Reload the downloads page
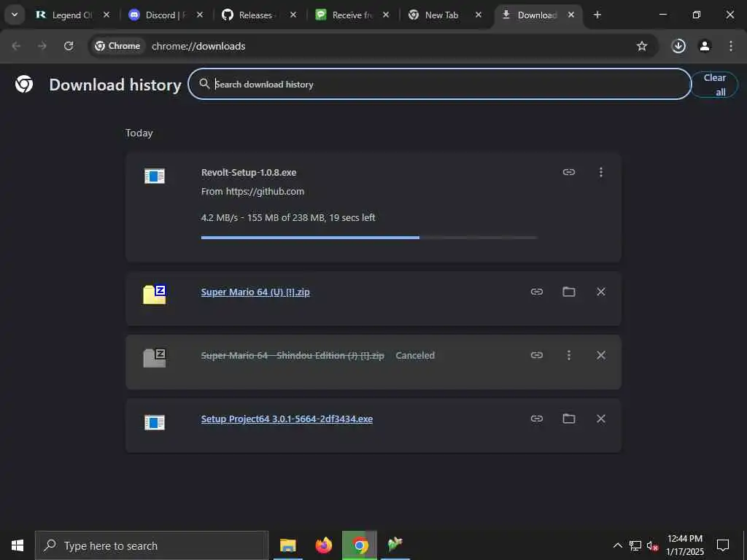 click(69, 46)
